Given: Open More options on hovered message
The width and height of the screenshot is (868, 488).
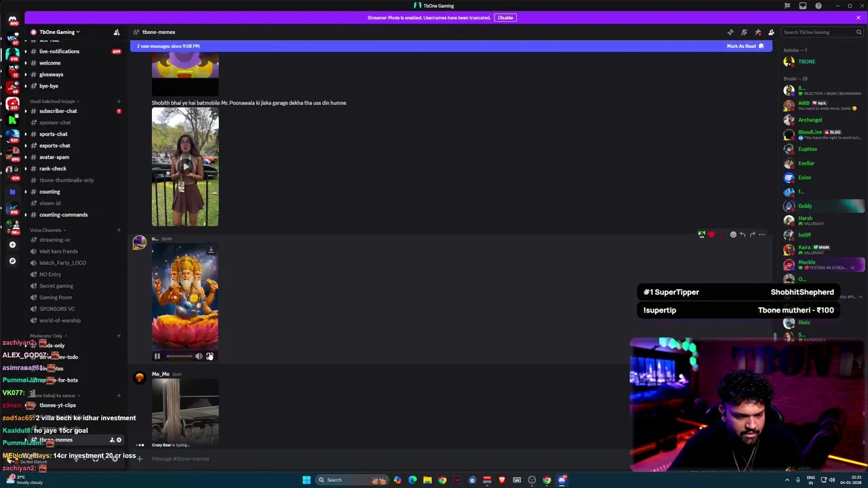Looking at the screenshot, I should click(762, 235).
